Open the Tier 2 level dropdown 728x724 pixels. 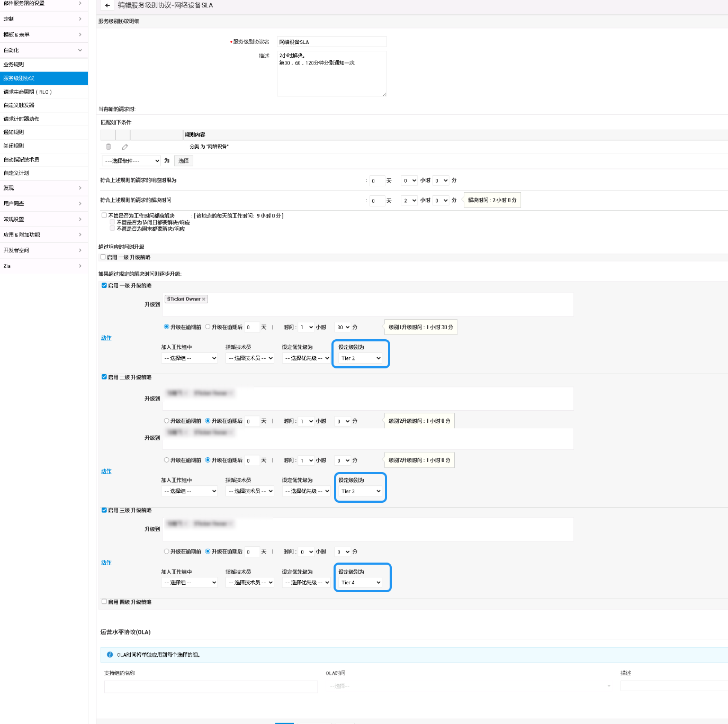pyautogui.click(x=361, y=358)
